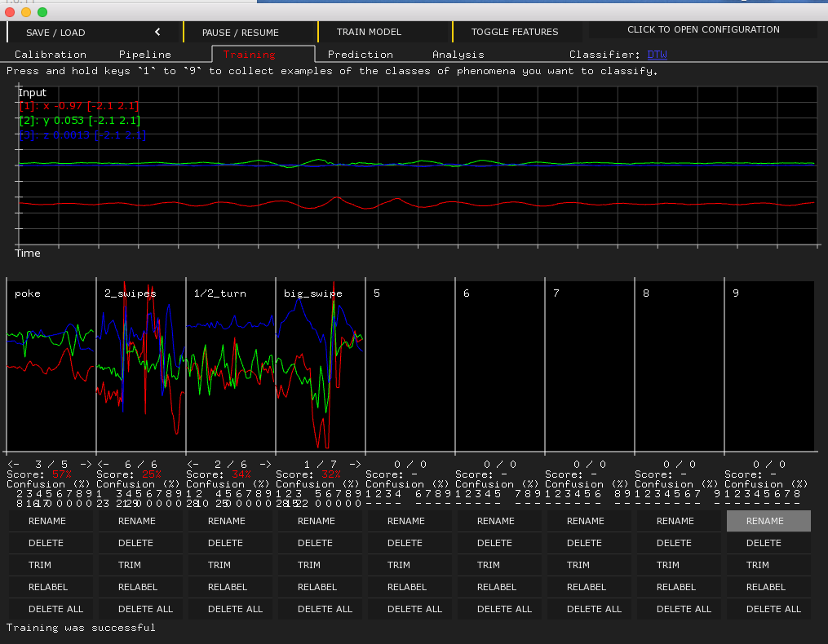The height and width of the screenshot is (644, 828).
Task: Select the big_swipe sample plot
Action: (x=321, y=367)
